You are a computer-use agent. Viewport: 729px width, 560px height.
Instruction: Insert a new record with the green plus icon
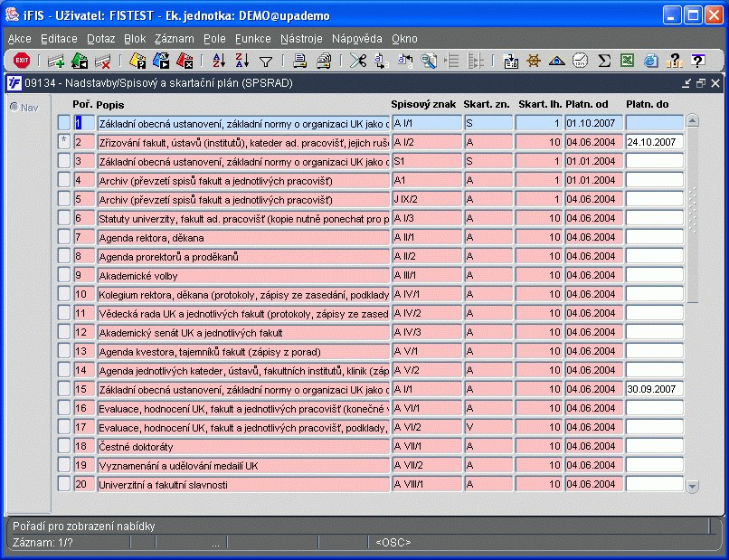coord(56,61)
